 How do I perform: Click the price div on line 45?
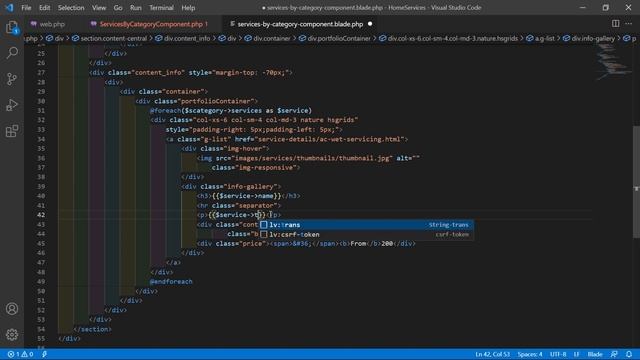(x=306, y=243)
